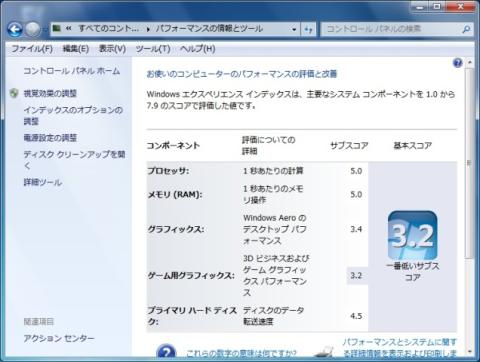Click the highlighted gaming graphics subscore 3.2
Screen dimensions: 480x362
tap(356, 276)
